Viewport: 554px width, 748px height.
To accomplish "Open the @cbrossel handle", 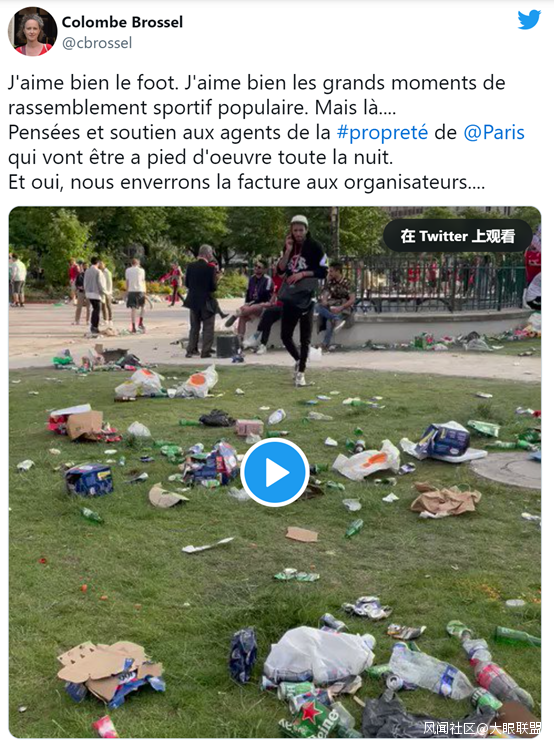I will 97,43.
